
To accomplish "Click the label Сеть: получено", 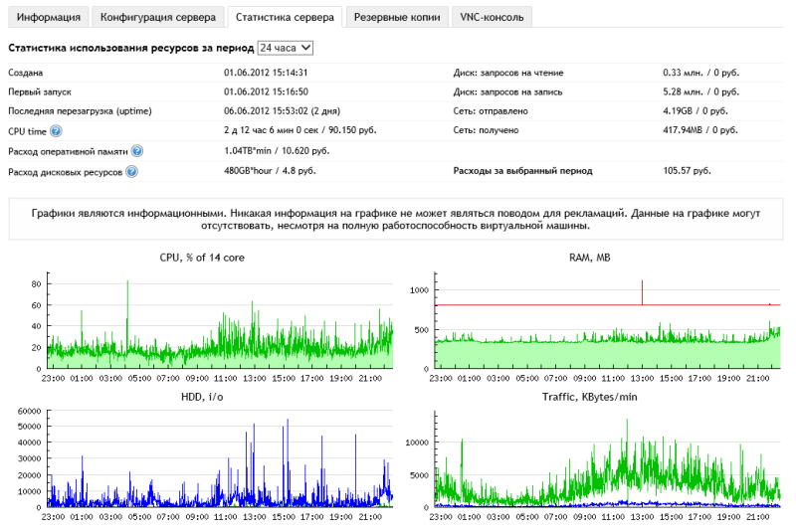I will tap(486, 130).
